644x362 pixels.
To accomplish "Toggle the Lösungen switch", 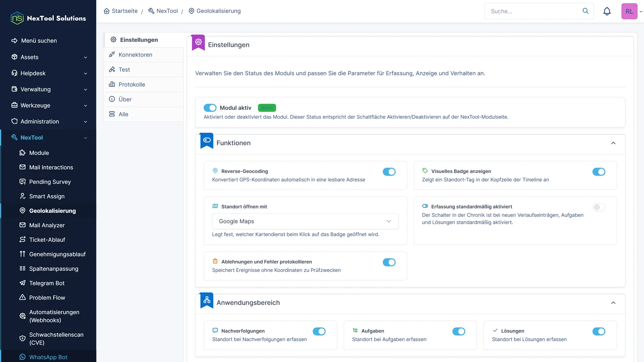I will pyautogui.click(x=599, y=331).
